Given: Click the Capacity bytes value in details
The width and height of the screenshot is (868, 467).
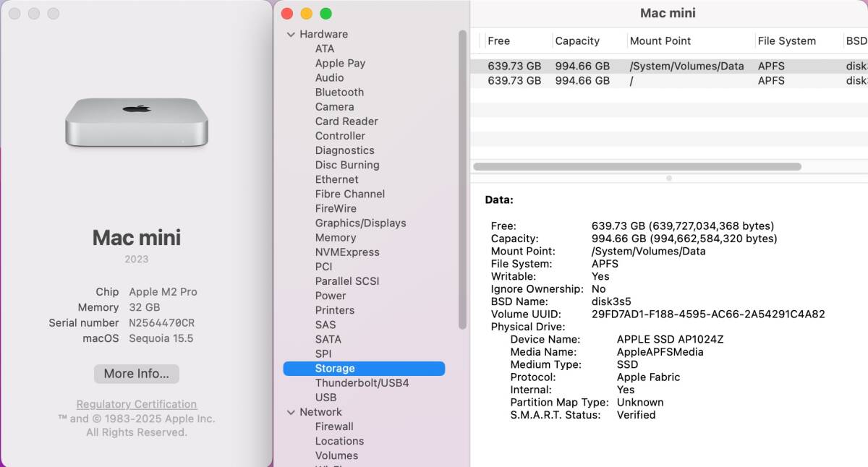Looking at the screenshot, I should 684,239.
